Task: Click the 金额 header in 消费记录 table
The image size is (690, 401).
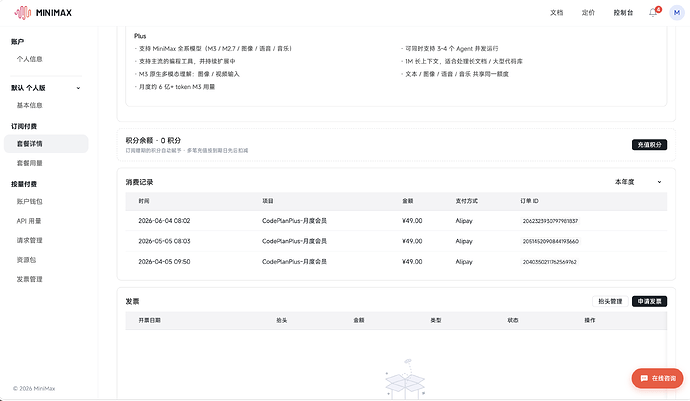Action: 408,201
